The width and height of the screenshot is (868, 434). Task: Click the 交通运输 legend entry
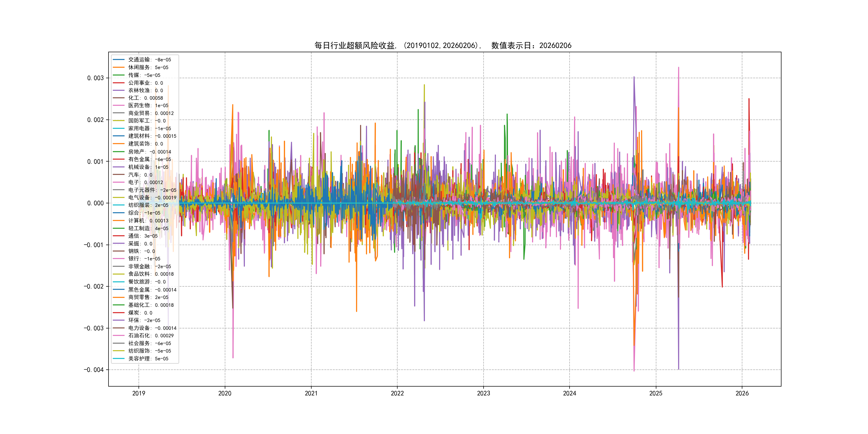click(x=149, y=60)
